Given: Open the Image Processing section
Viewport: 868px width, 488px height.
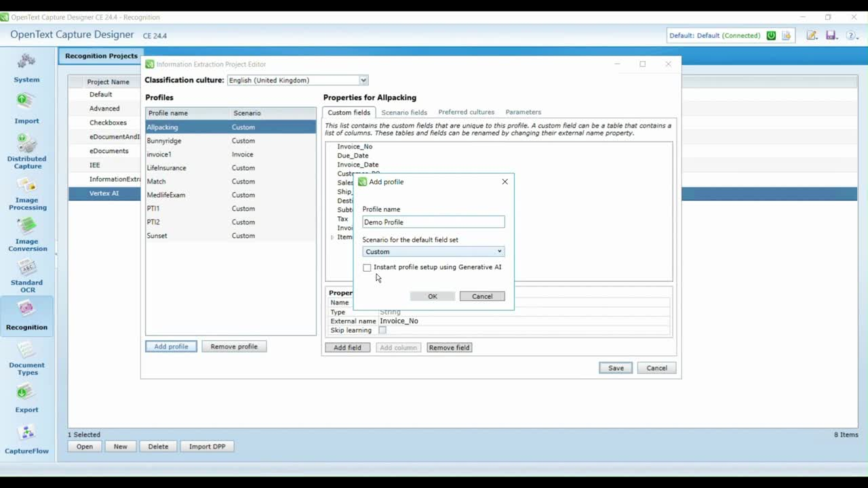Looking at the screenshot, I should [x=26, y=194].
